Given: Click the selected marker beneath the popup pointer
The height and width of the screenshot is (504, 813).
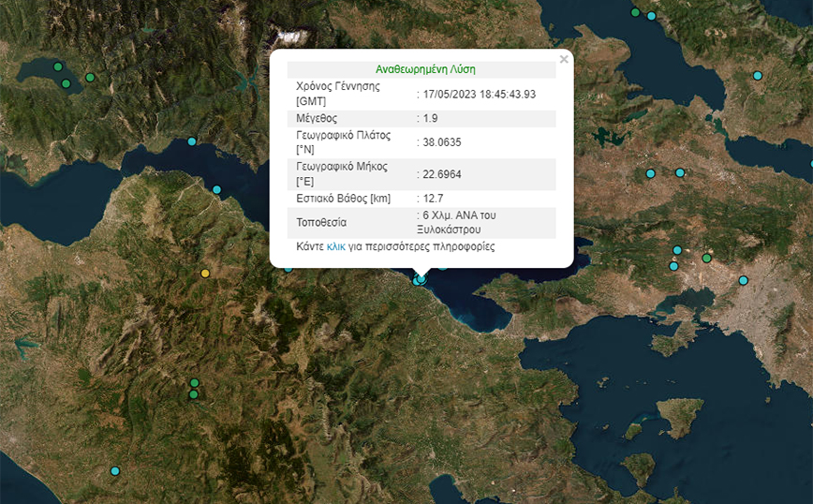Looking at the screenshot, I should 421,278.
